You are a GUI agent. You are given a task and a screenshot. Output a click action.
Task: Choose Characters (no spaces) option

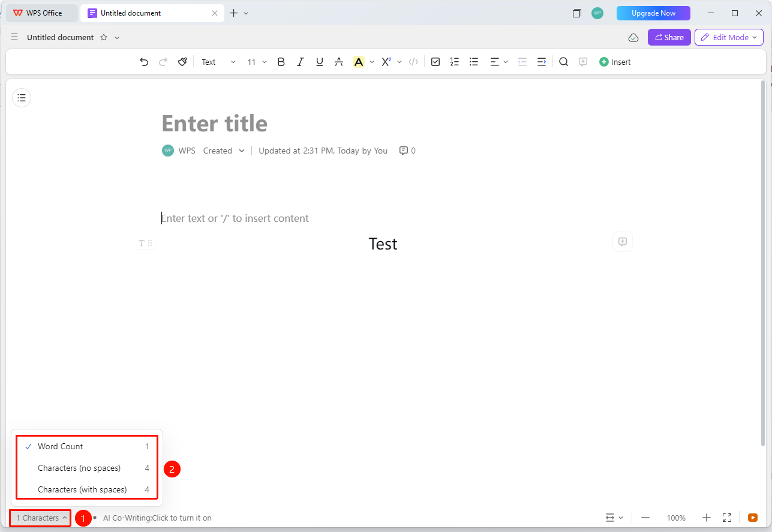point(88,468)
